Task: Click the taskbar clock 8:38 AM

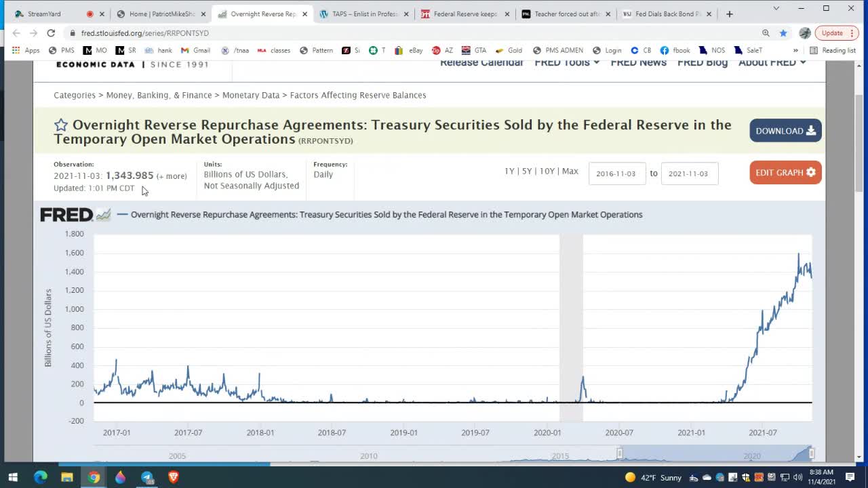Action: click(x=822, y=477)
